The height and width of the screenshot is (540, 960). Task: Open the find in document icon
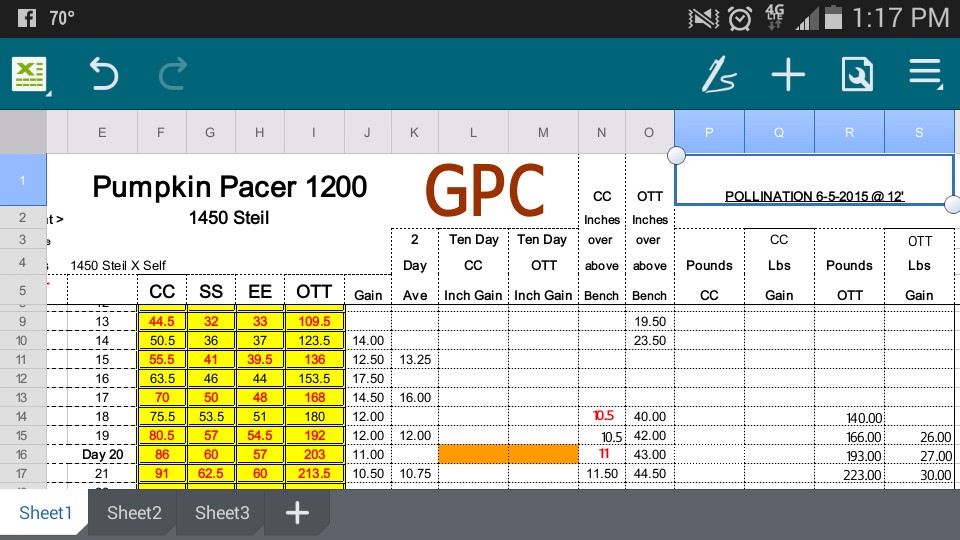pos(857,75)
